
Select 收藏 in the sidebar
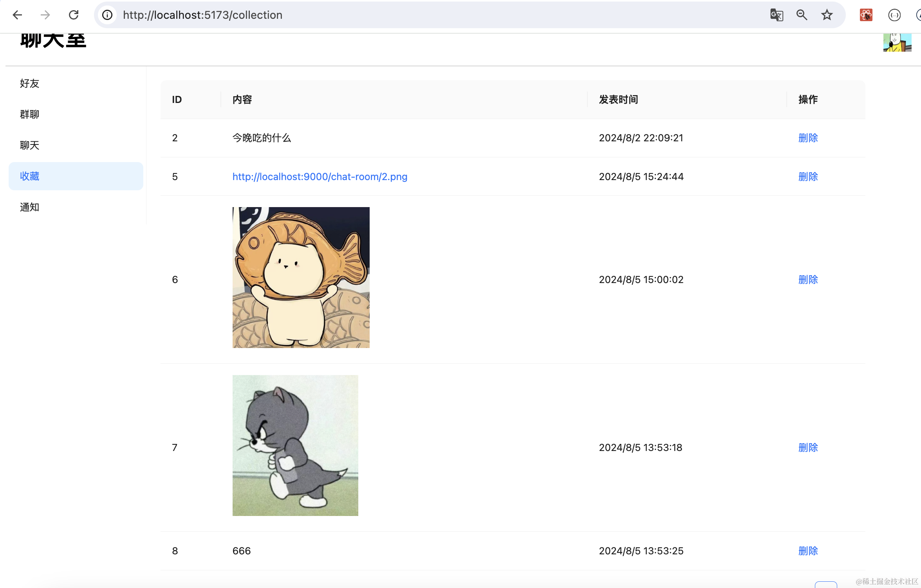(30, 176)
